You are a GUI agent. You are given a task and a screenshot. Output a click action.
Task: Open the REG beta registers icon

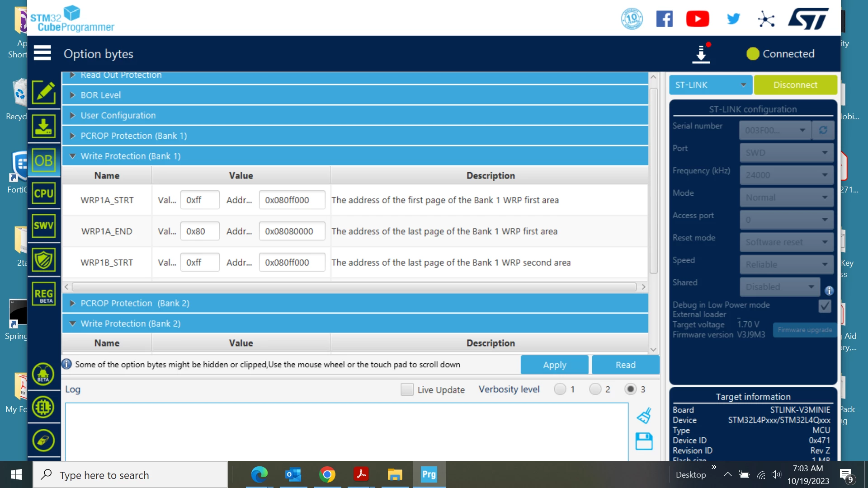44,294
